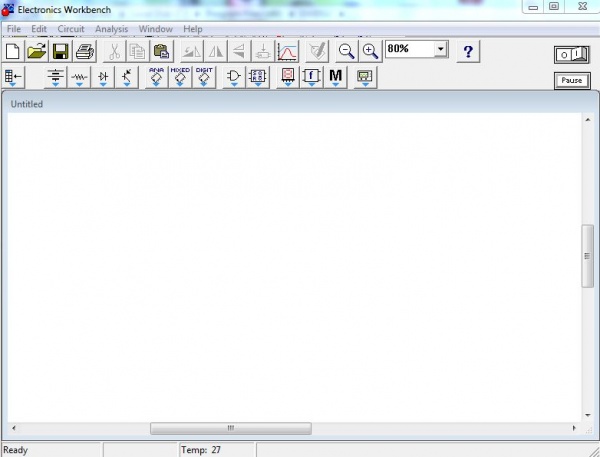Click the horizontal scrollbar thumb

pyautogui.click(x=231, y=428)
